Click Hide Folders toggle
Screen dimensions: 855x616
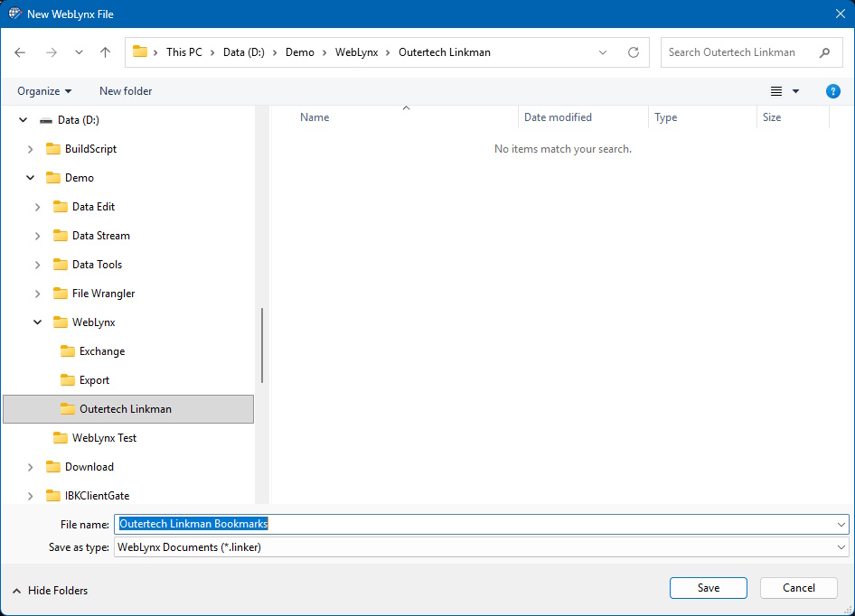click(x=51, y=591)
